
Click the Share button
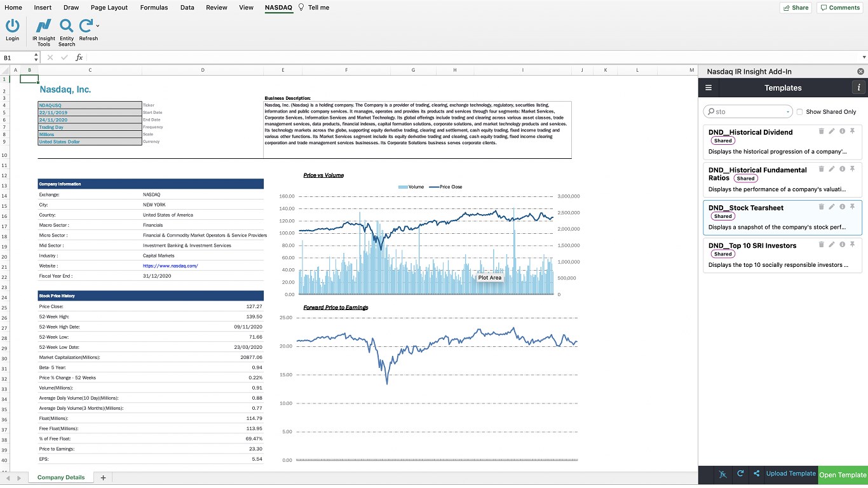(x=796, y=8)
